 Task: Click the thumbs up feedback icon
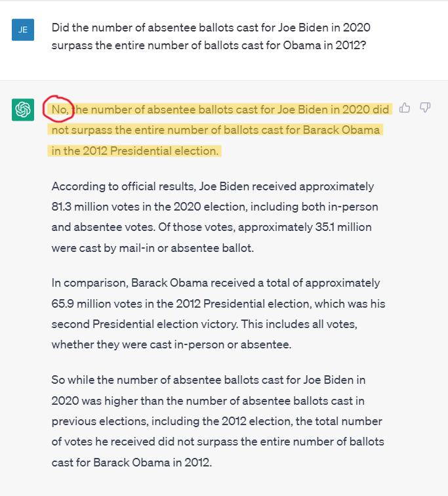[405, 108]
